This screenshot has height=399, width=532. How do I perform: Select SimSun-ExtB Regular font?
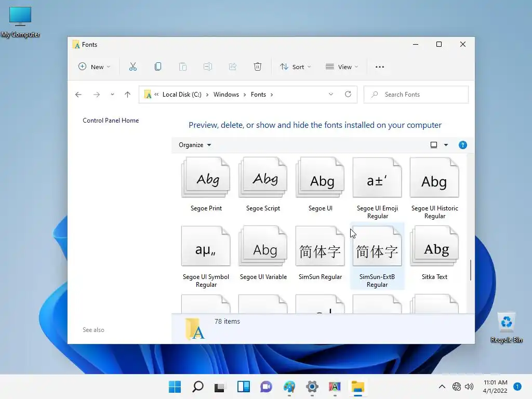pos(377,257)
